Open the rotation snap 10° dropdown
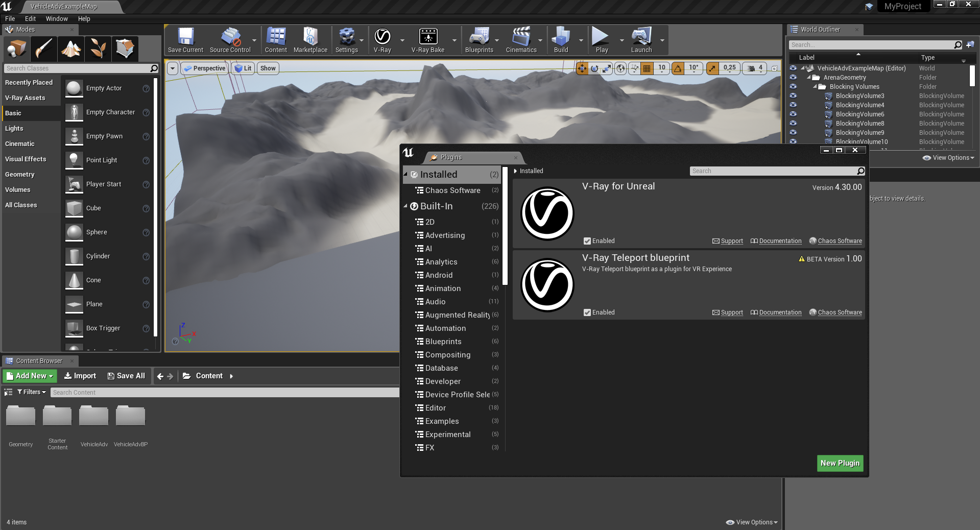Image resolution: width=980 pixels, height=530 pixels. click(x=694, y=68)
